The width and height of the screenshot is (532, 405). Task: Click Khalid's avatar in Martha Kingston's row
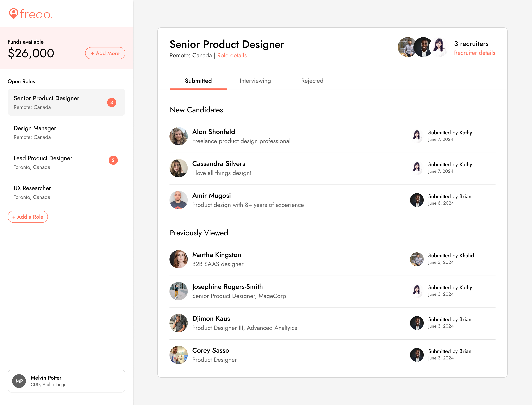click(x=417, y=259)
